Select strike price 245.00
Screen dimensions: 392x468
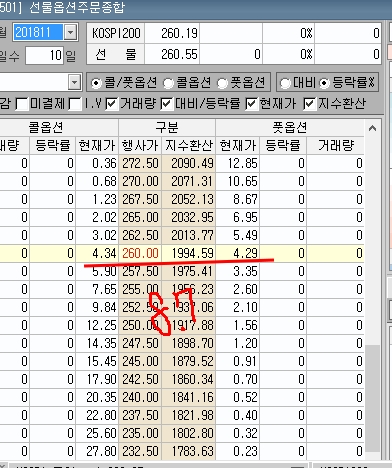point(140,361)
